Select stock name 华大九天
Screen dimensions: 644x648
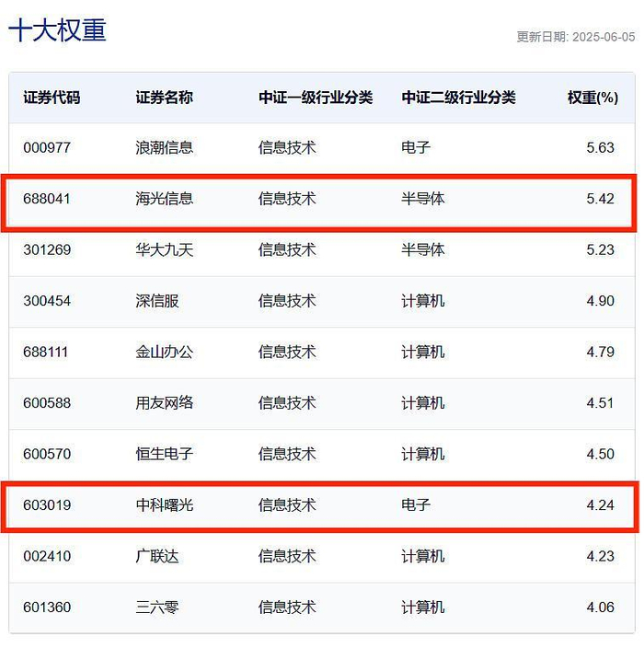164,249
